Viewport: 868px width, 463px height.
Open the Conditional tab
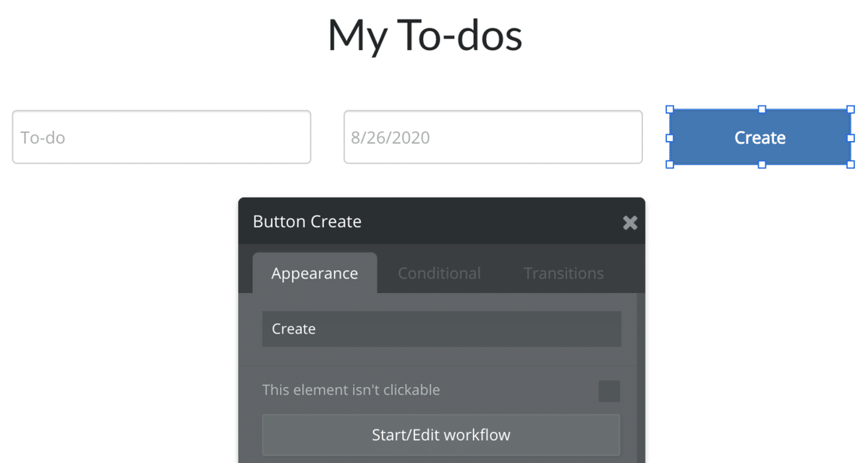439,273
